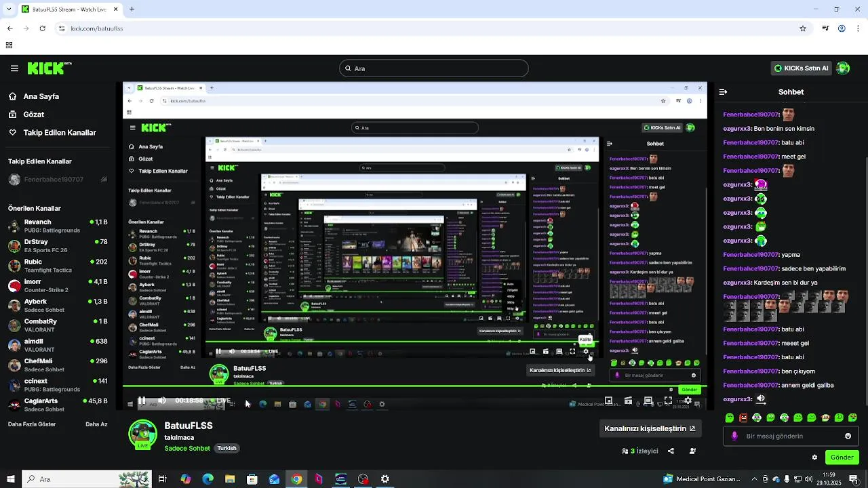Open the Kick hamburger menu
The image size is (868, 488).
tap(14, 68)
